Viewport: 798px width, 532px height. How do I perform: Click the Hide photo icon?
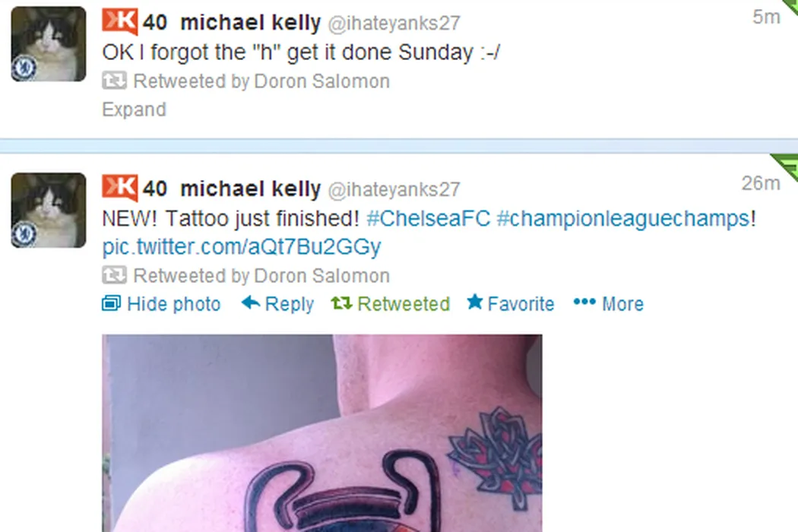coord(112,303)
